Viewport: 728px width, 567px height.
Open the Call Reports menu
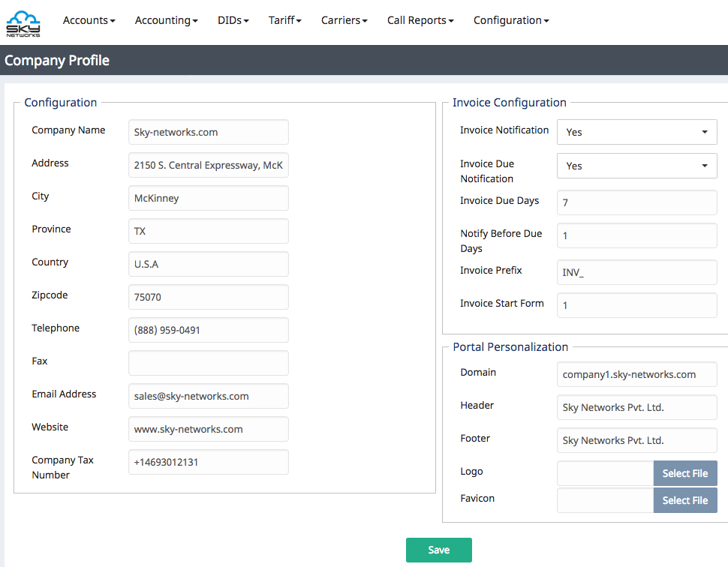click(420, 20)
